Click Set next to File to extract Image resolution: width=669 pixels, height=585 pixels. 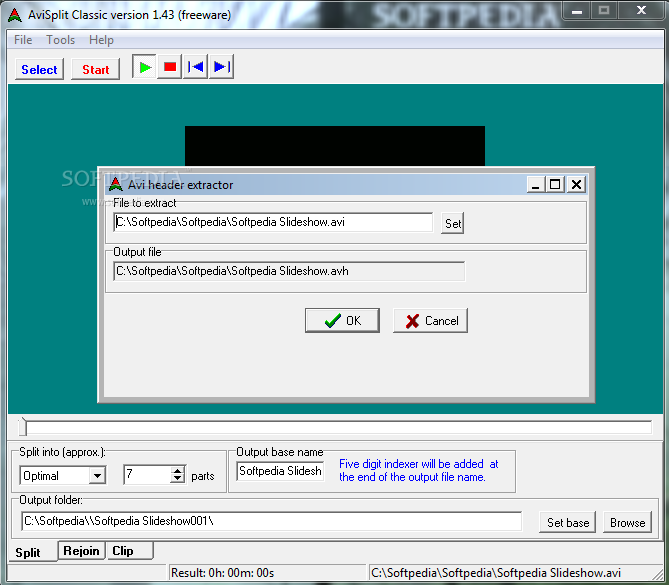[453, 223]
